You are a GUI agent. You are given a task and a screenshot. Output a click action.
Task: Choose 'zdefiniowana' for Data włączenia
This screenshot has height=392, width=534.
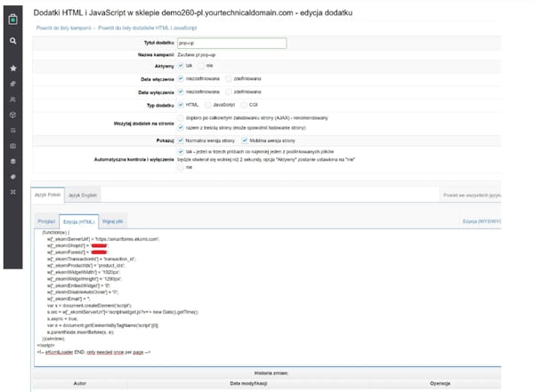pos(228,78)
